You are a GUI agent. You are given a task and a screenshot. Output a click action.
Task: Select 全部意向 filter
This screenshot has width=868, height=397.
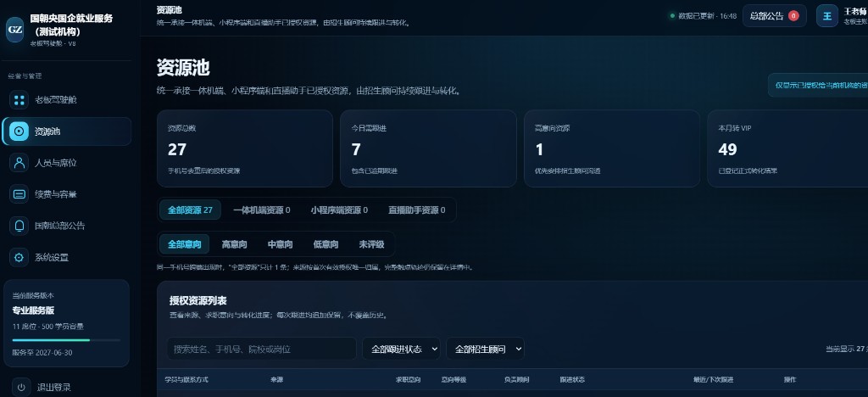click(x=184, y=244)
